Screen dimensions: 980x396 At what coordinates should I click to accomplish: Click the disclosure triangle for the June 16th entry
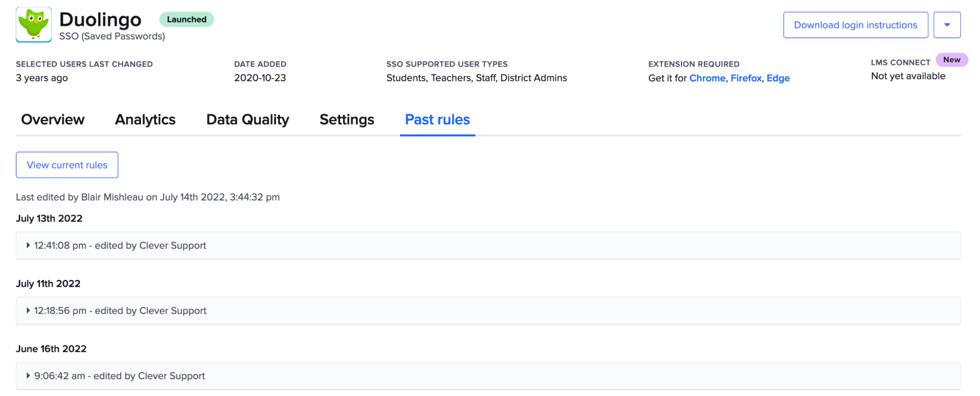pos(28,375)
